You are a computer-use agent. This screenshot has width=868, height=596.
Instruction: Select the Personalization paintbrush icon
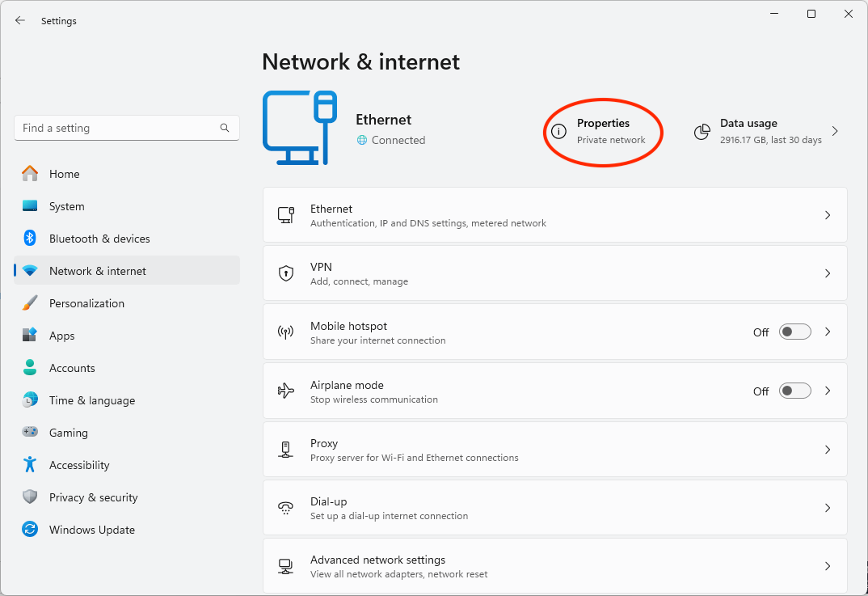pyautogui.click(x=32, y=302)
